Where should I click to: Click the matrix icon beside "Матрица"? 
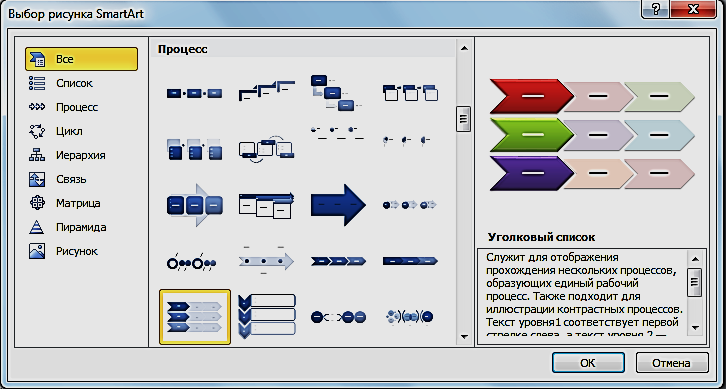click(x=37, y=203)
